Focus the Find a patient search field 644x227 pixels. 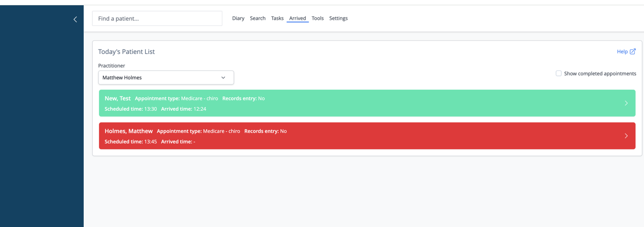click(157, 18)
